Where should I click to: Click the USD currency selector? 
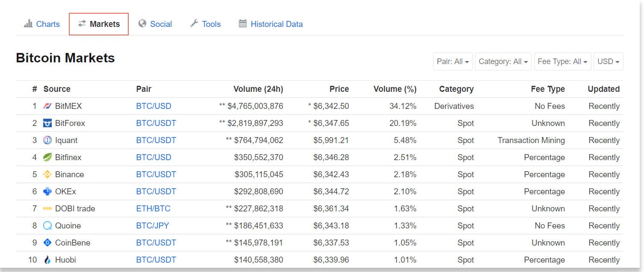[608, 61]
